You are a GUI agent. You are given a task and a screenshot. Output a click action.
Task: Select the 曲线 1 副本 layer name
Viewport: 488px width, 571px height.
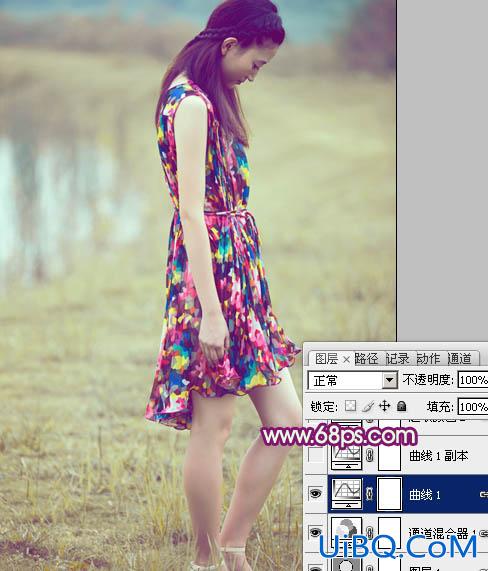(x=438, y=456)
